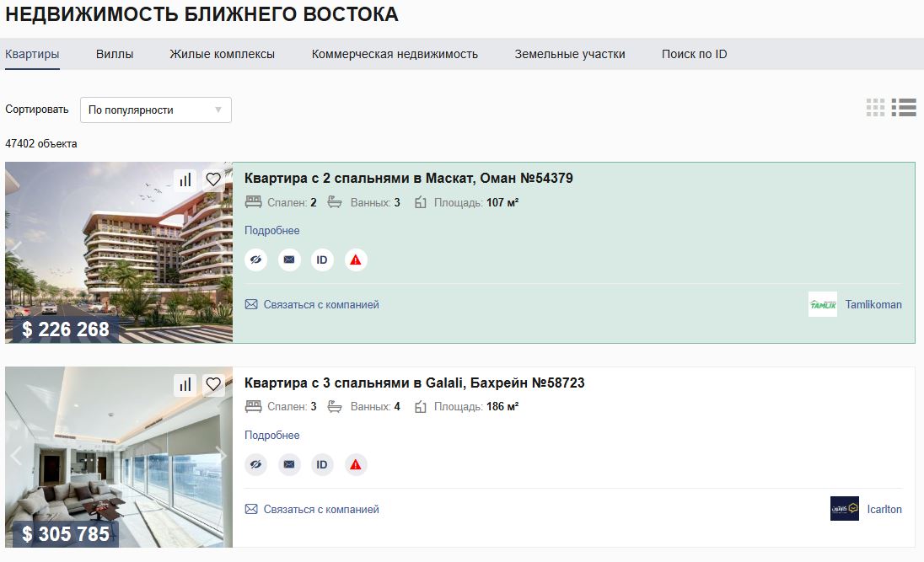The width and height of the screenshot is (924, 562).
Task: Compare the Galali apartment using chart icon
Action: (185, 385)
